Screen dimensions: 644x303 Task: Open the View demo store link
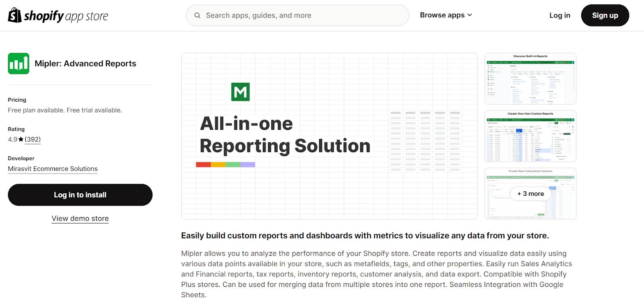coord(80,219)
